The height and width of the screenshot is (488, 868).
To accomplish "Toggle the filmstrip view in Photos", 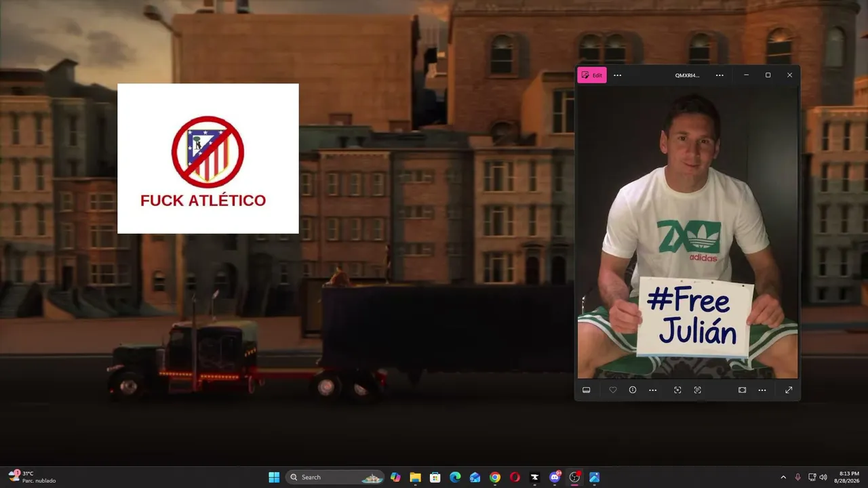I will [587, 390].
